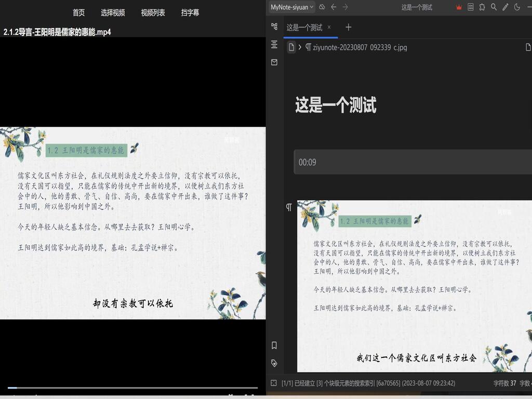Click the video progress bar

click(132, 388)
